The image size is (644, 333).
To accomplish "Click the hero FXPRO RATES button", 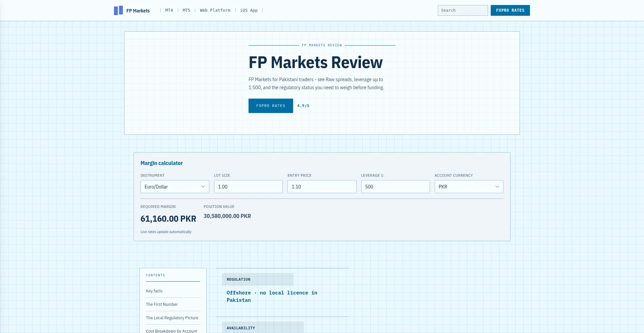I will point(271,106).
